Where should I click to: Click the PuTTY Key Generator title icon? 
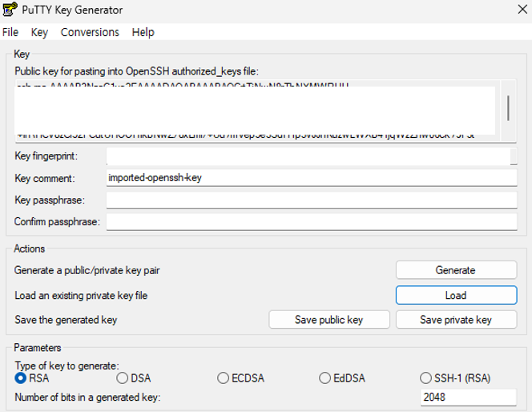point(10,9)
